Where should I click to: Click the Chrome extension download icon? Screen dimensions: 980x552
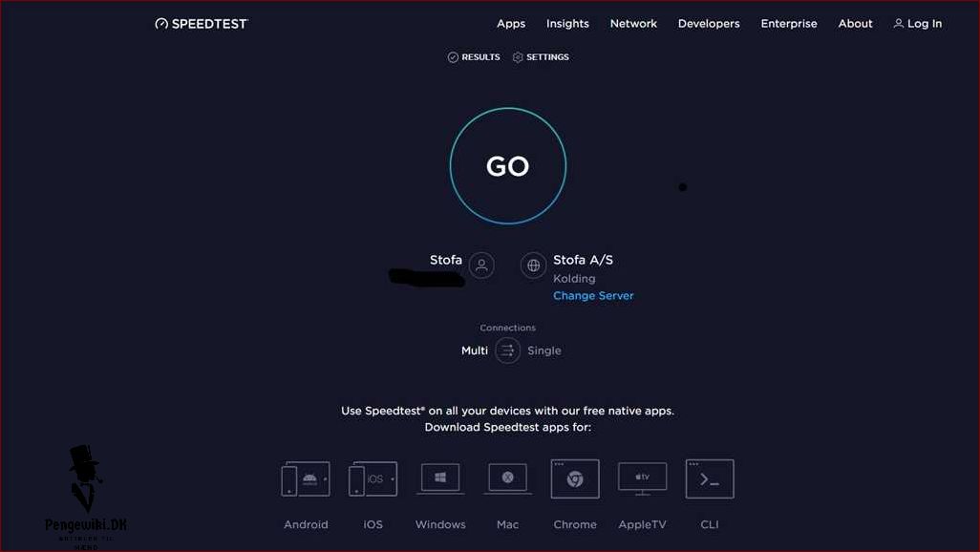574,478
